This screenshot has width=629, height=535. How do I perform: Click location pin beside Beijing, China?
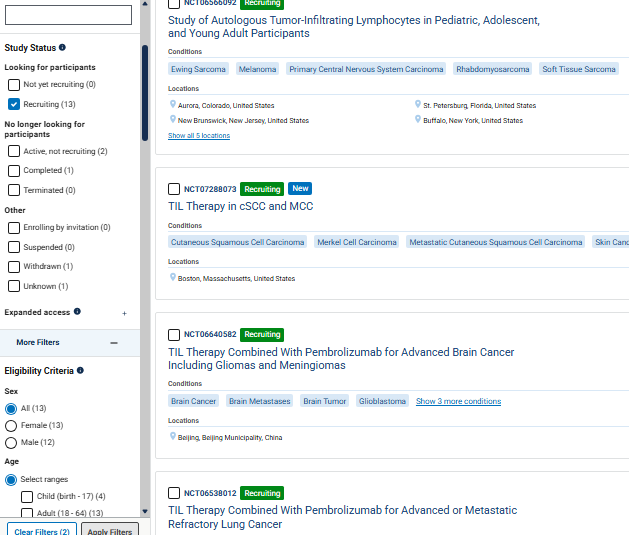[x=173, y=436]
